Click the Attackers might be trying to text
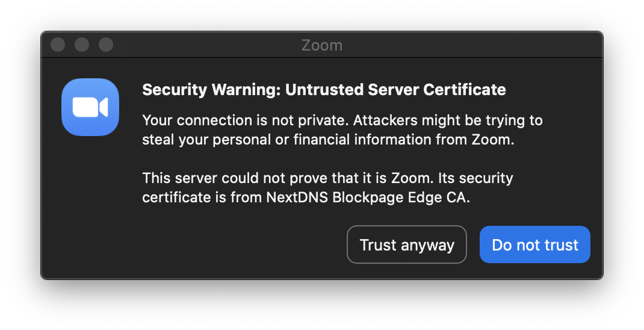This screenshot has height=330, width=644. [x=448, y=120]
